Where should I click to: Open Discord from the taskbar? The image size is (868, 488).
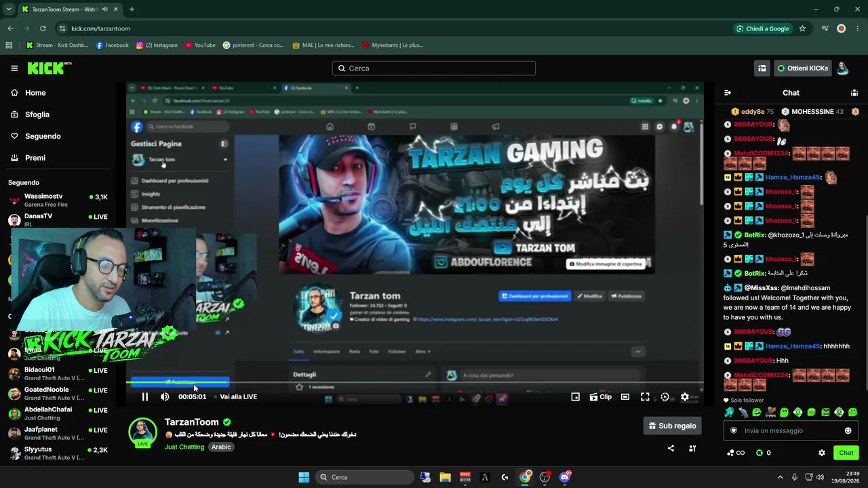click(x=565, y=477)
